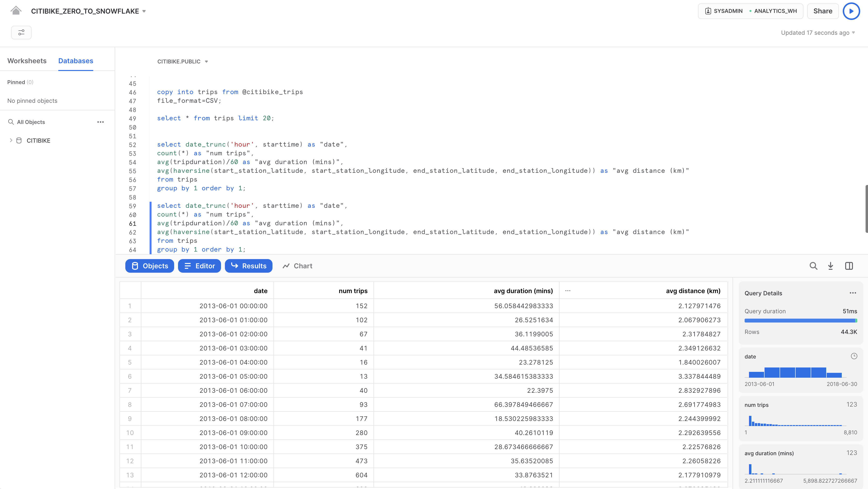This screenshot has height=489, width=868.
Task: Switch to the Chart view
Action: (x=298, y=266)
